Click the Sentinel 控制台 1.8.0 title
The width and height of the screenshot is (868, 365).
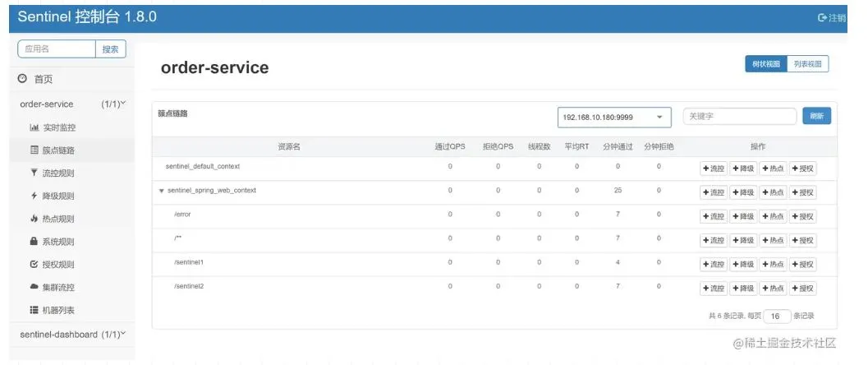(87, 16)
